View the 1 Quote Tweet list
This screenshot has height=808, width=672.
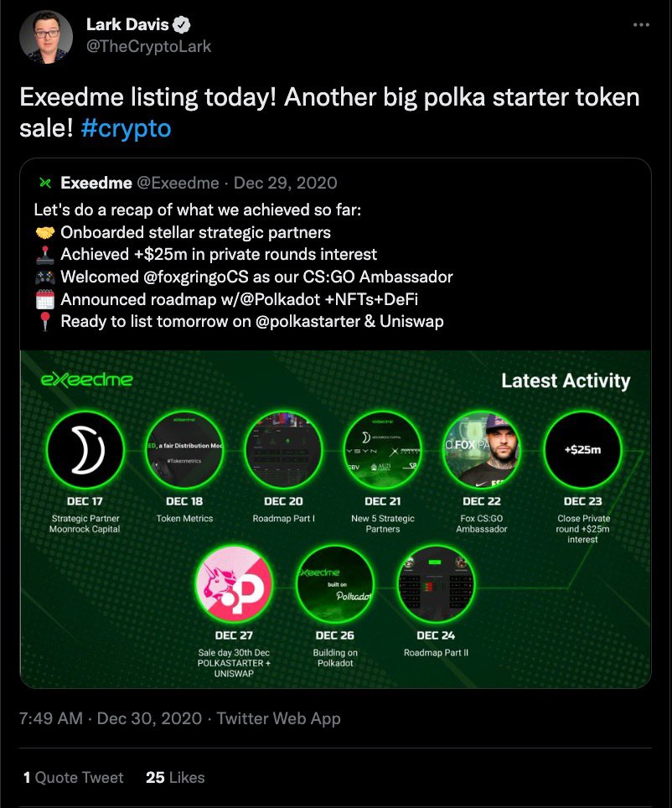click(73, 777)
